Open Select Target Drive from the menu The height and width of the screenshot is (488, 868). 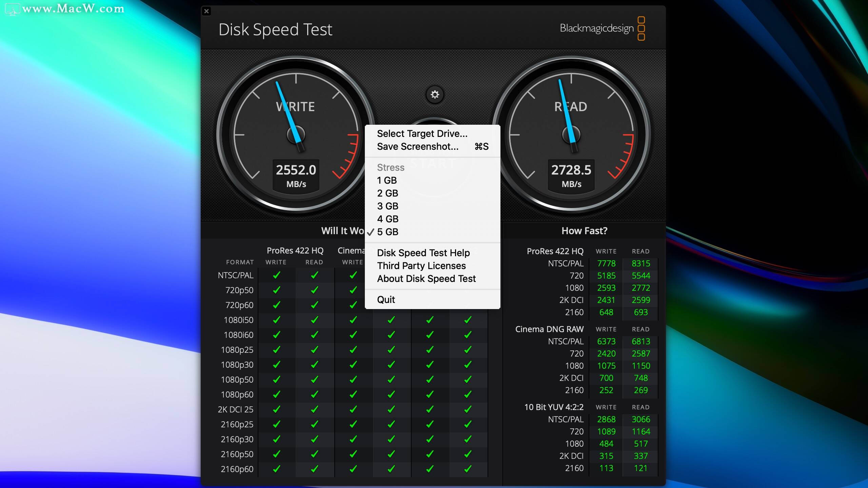tap(422, 133)
